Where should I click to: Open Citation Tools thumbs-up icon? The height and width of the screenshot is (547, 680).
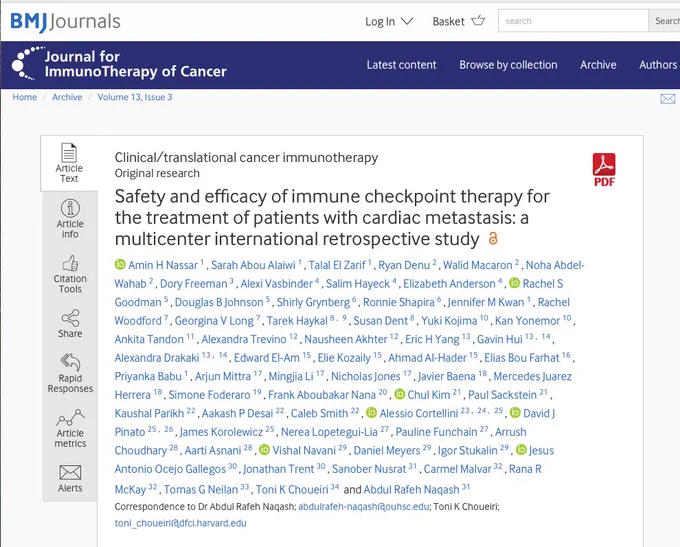click(x=70, y=263)
